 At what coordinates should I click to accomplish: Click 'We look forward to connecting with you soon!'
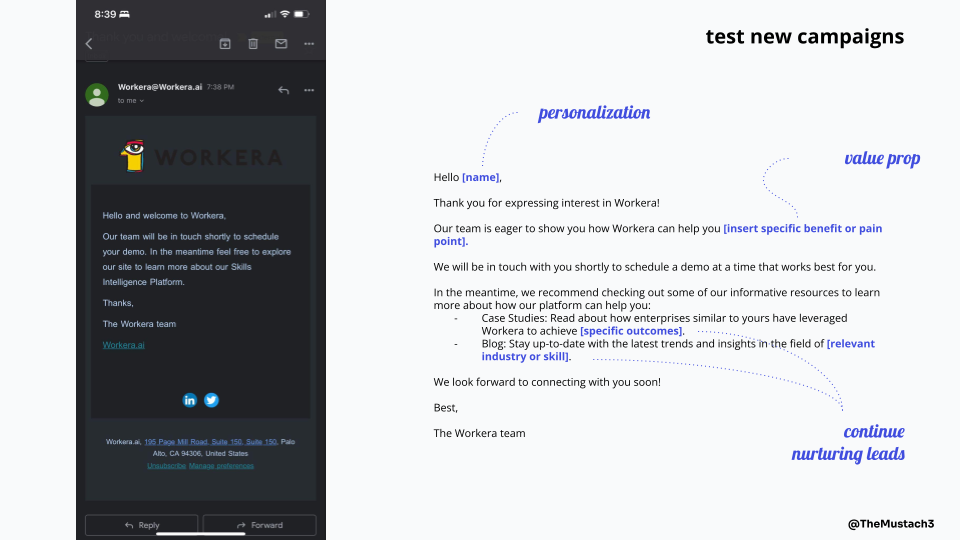tap(547, 382)
